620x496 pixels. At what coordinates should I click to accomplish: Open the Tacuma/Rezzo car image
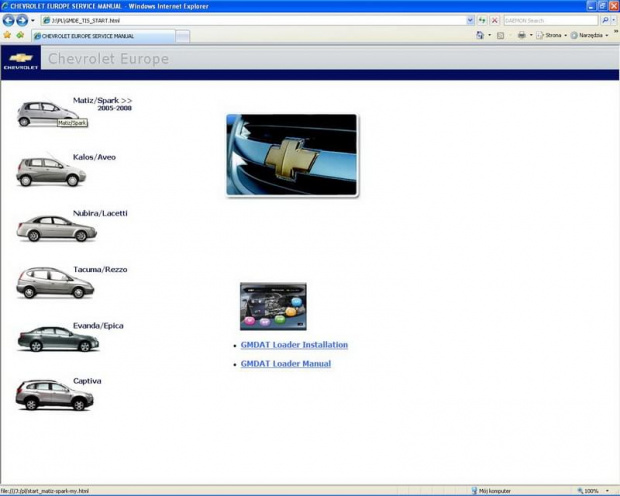[55, 283]
